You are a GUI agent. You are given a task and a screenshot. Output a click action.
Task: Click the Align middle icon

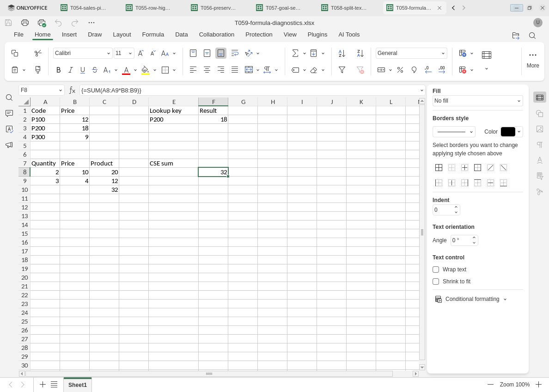[x=207, y=53]
